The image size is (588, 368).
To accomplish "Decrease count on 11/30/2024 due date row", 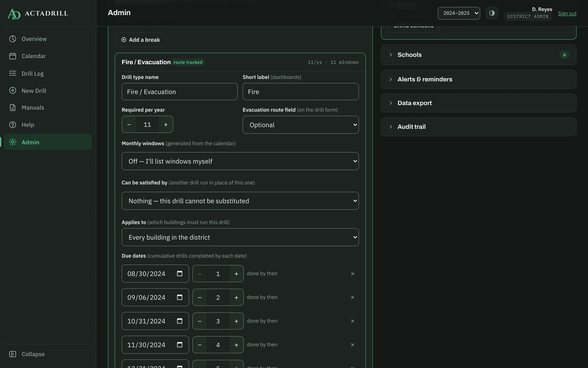I will [200, 345].
